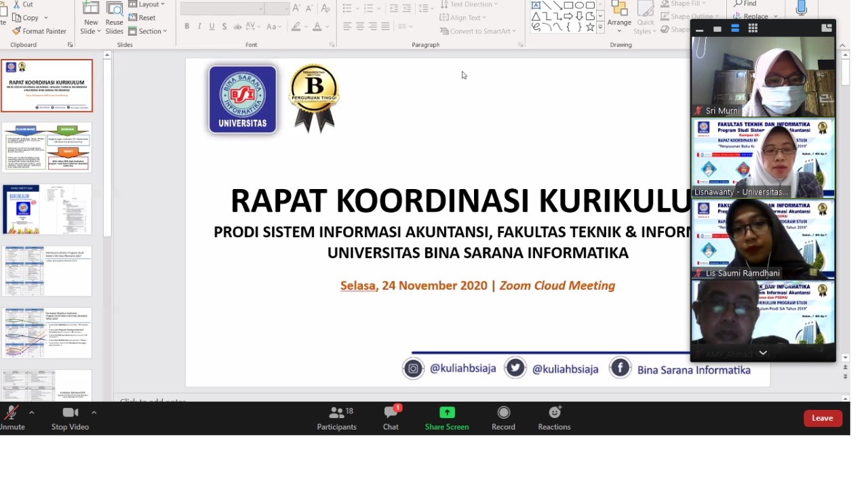Click Share Screen in the Zoom toolbar

446,418
